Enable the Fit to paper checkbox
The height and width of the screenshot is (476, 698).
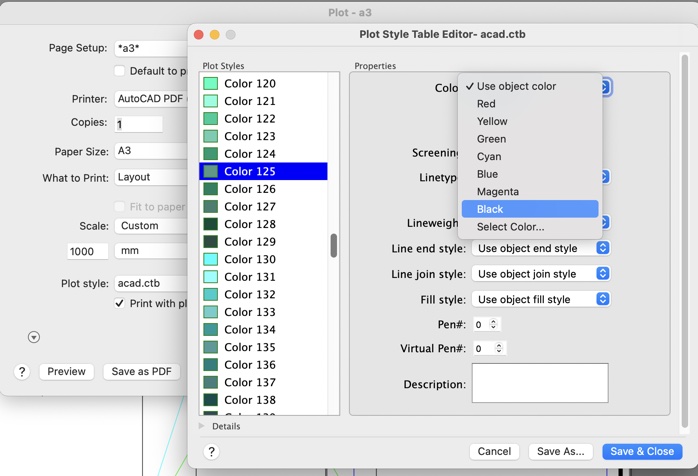120,207
